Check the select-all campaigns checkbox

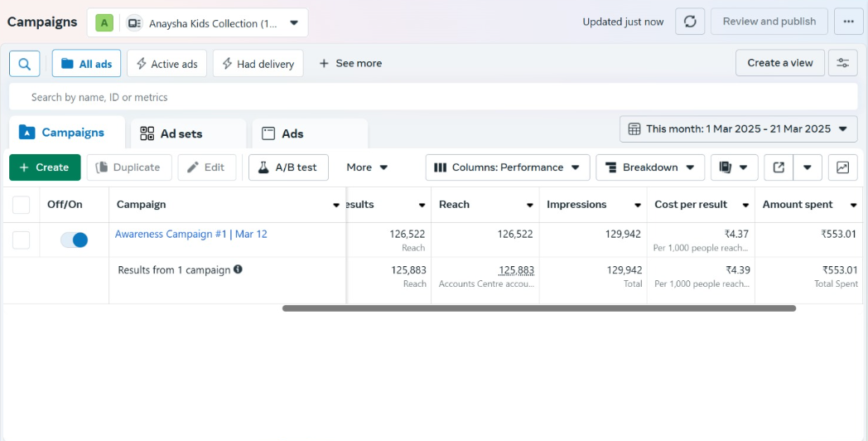pos(21,205)
